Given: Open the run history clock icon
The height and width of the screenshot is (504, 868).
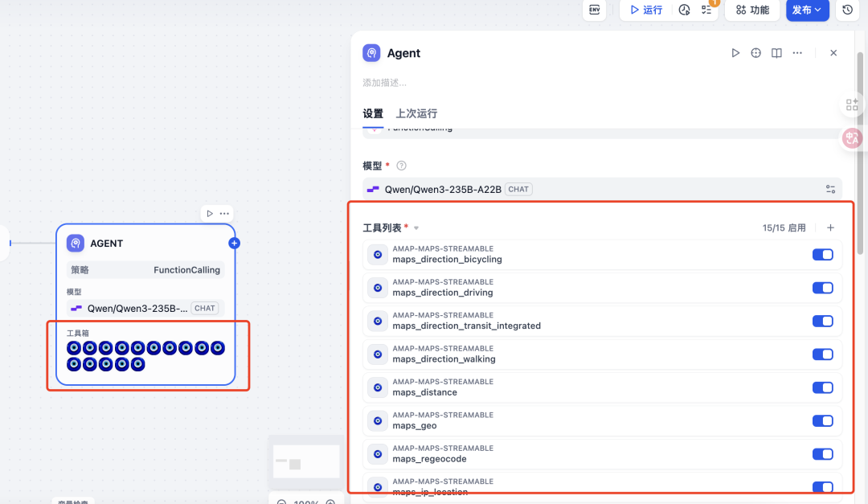Looking at the screenshot, I should coord(684,10).
